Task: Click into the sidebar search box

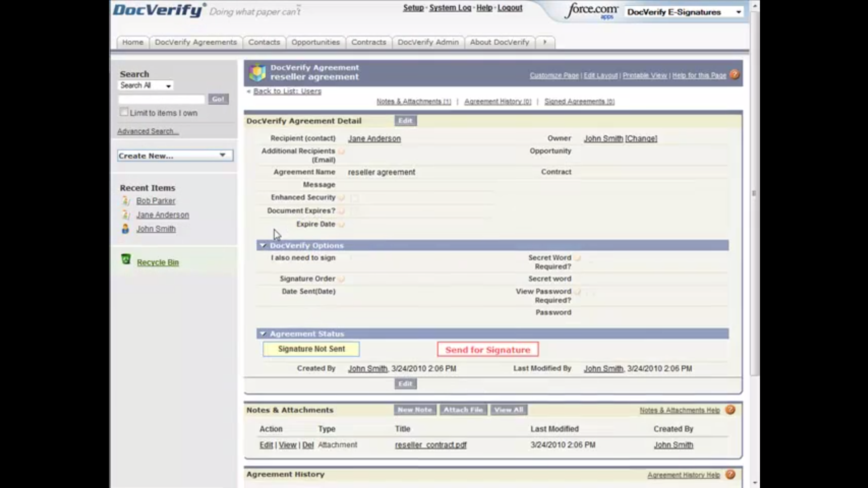Action: pos(160,99)
